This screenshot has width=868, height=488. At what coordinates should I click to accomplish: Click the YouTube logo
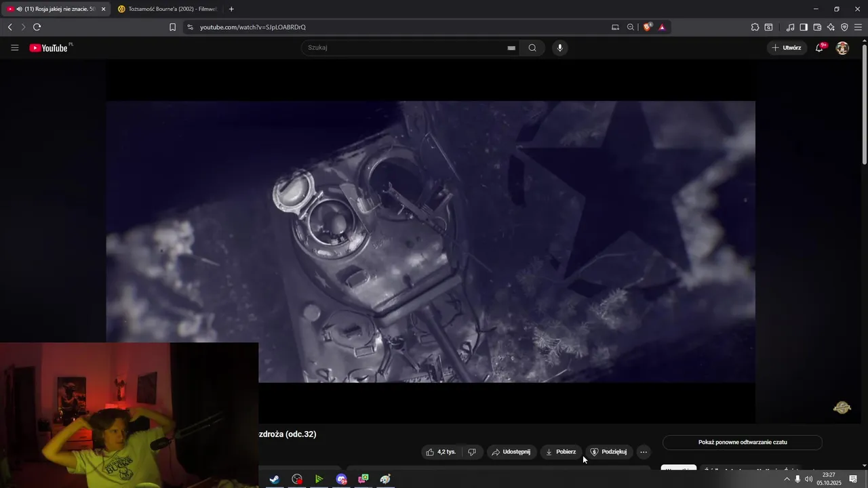tap(49, 47)
